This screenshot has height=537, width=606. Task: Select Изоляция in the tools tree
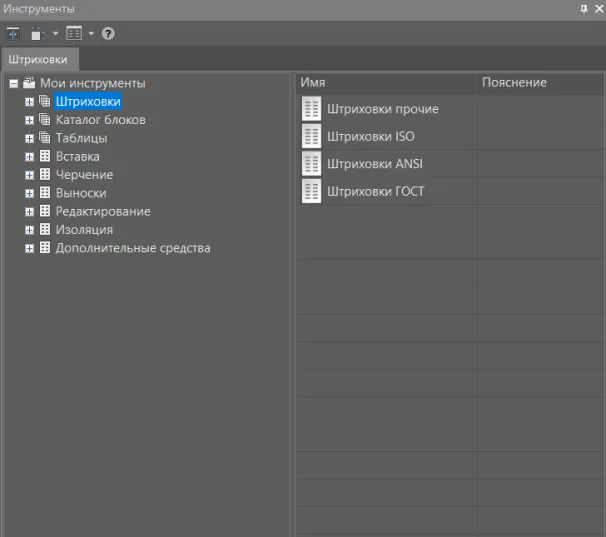(x=84, y=230)
